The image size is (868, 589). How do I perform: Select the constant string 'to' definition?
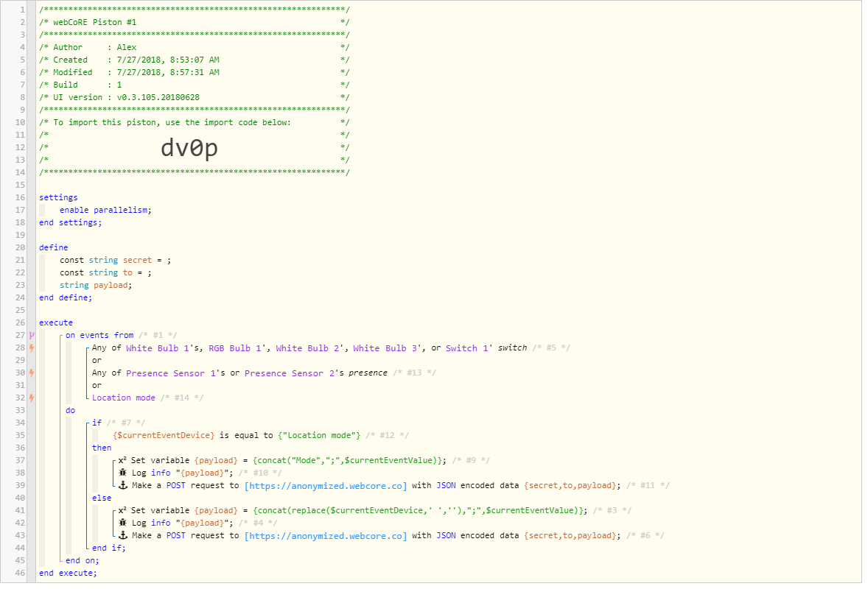click(105, 272)
